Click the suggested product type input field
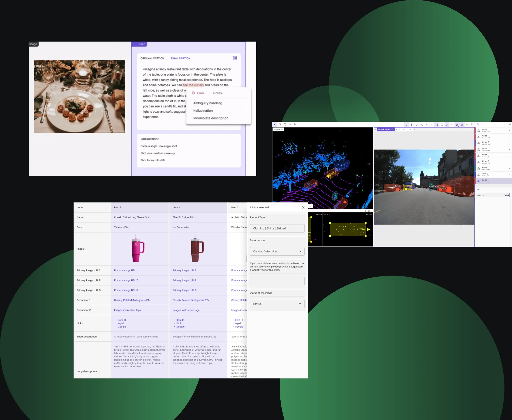This screenshot has width=512, height=420. (277, 281)
